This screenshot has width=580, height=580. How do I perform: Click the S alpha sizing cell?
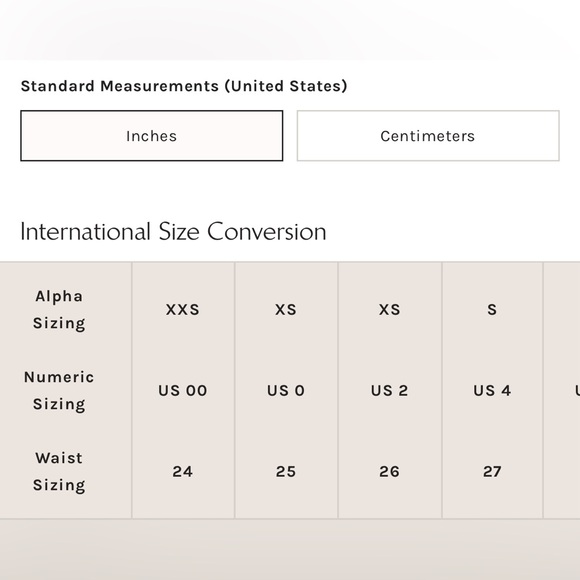492,310
